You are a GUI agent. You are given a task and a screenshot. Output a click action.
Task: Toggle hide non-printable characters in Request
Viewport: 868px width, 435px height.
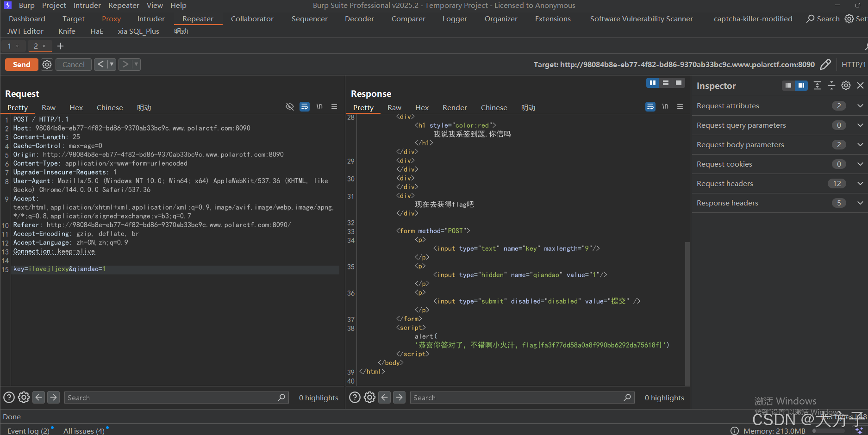[x=290, y=106]
